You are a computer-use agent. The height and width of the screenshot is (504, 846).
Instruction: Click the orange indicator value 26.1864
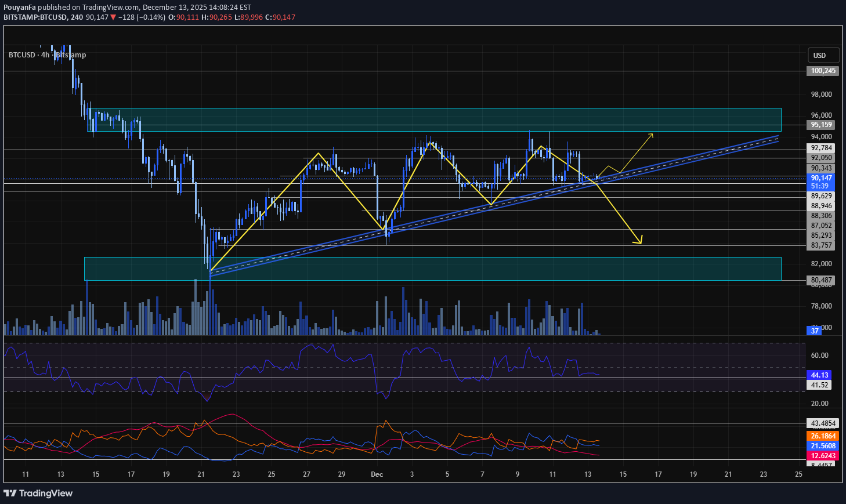pyautogui.click(x=823, y=436)
